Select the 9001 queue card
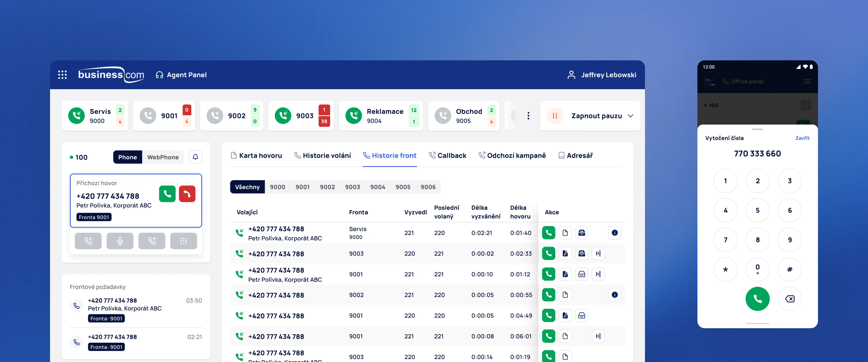 (164, 116)
